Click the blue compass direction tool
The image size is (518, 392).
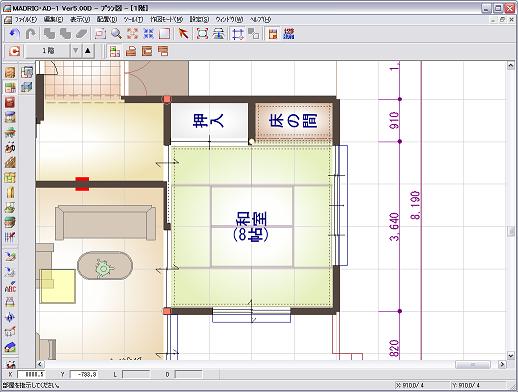pos(10,317)
